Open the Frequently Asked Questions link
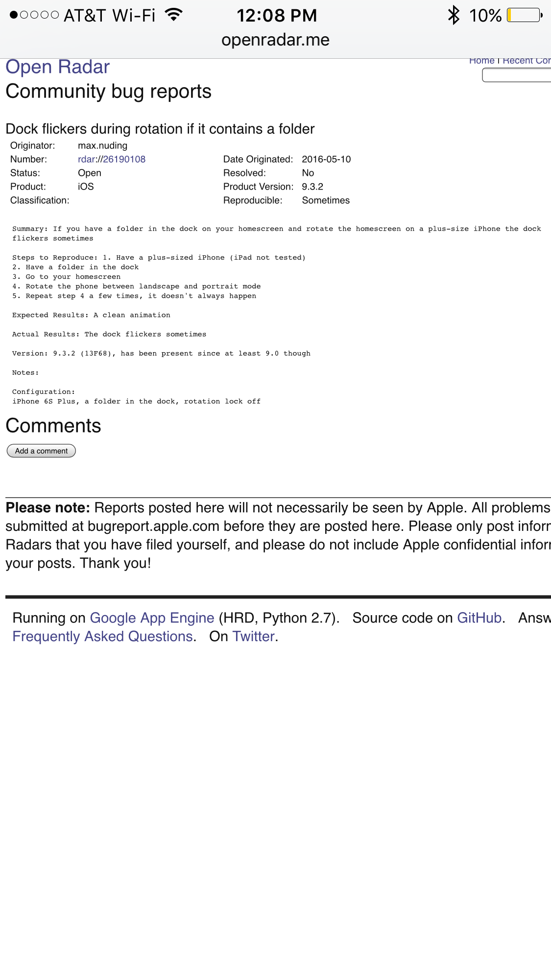This screenshot has height=980, width=551. click(x=102, y=637)
